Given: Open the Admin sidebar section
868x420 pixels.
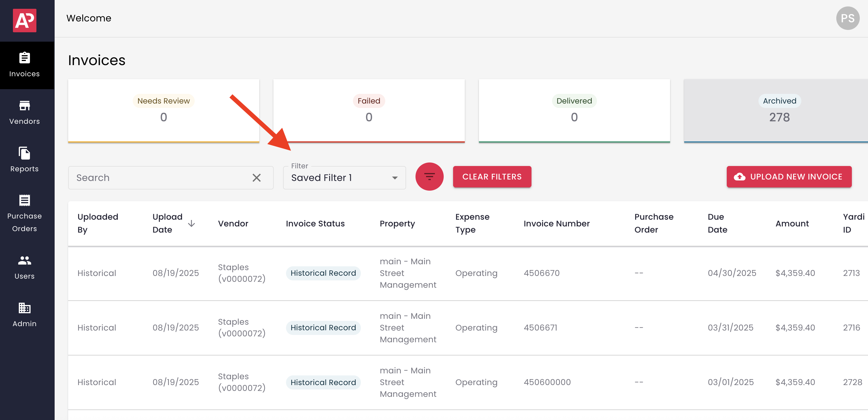Looking at the screenshot, I should [25, 315].
